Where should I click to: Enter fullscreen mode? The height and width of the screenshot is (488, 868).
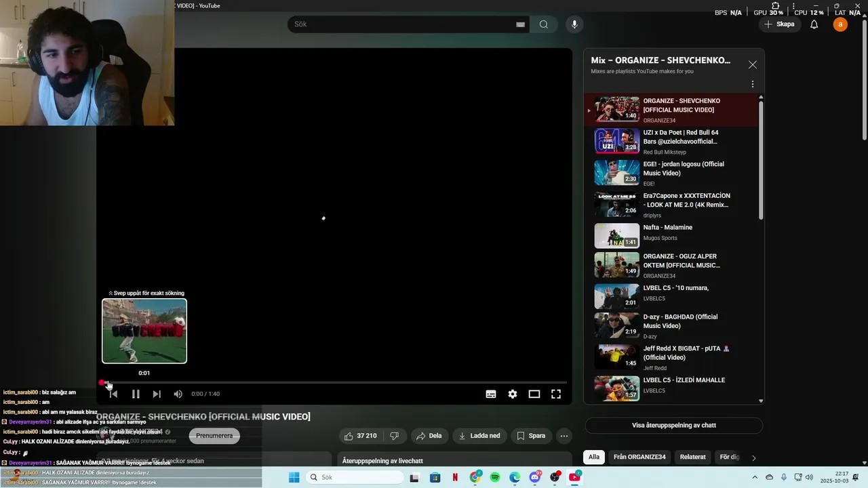point(556,394)
